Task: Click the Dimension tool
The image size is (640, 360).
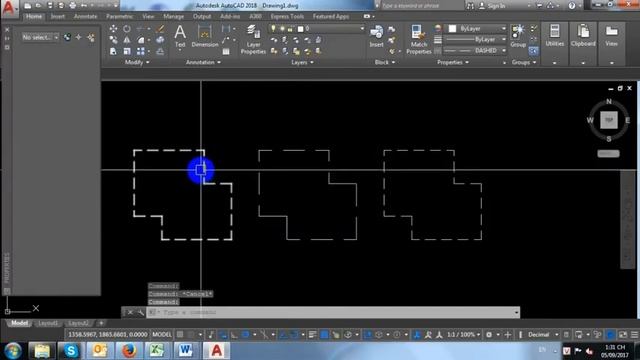Action: pos(204,36)
